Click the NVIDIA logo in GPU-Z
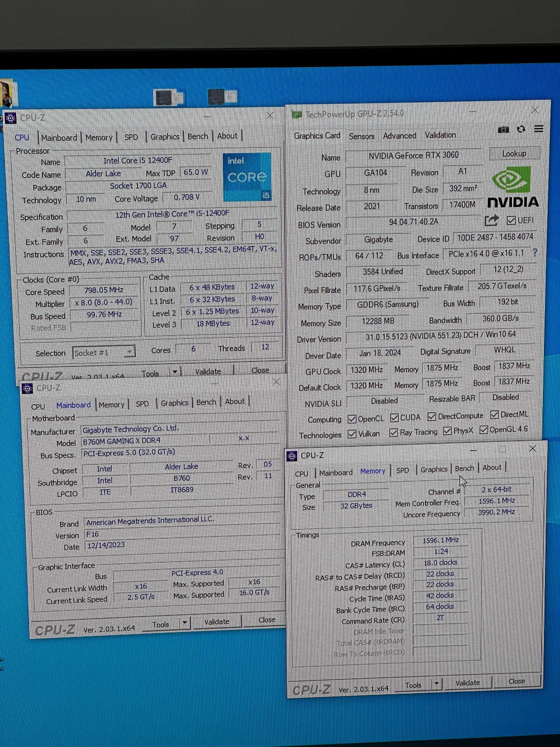Screen dimensions: 560x747 (513, 187)
